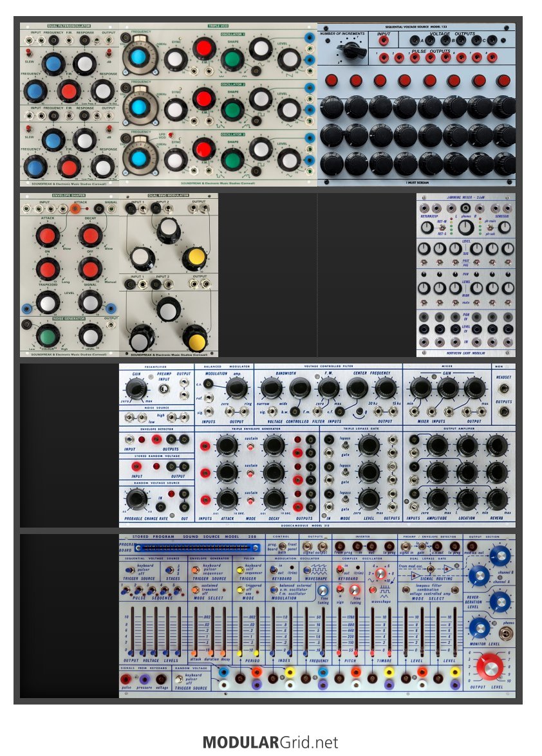Screen dimensions: 542x756
Task: Click first red stage button on Model 123
Action: pos(332,80)
